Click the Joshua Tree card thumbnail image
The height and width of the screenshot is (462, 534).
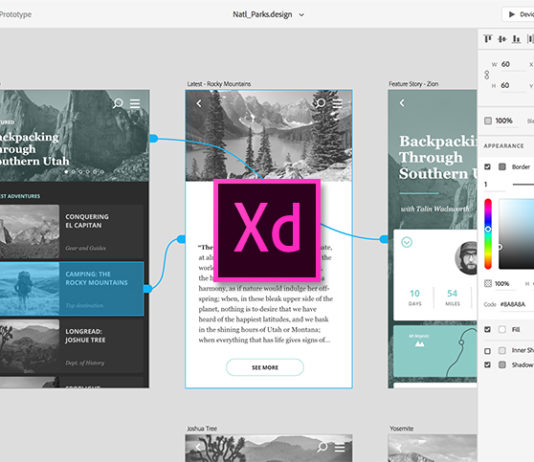pos(29,346)
